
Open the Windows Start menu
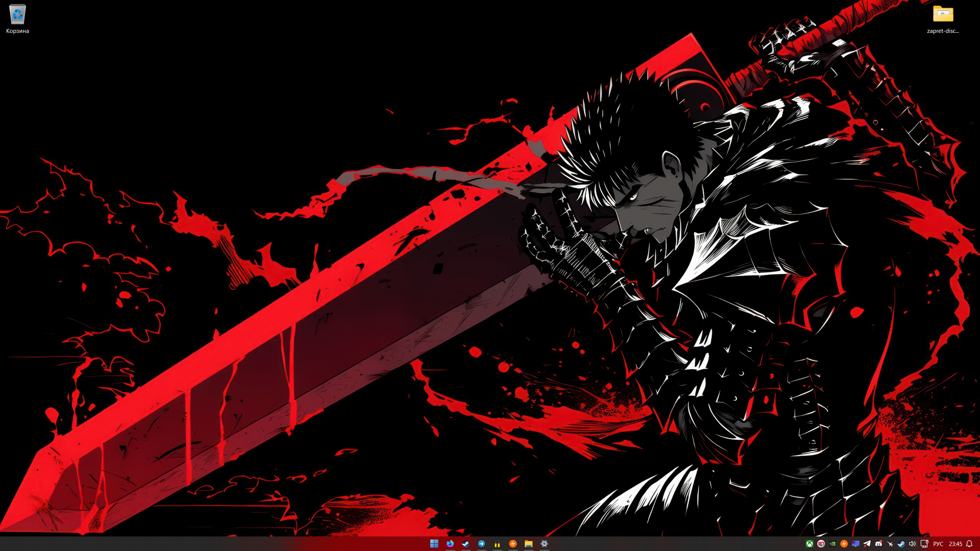(434, 544)
